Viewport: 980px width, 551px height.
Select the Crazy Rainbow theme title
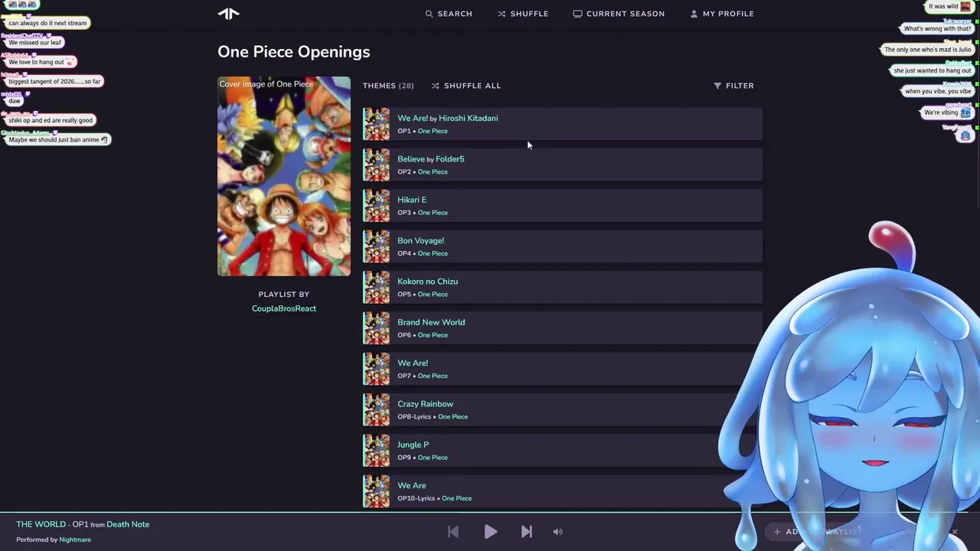(x=425, y=404)
